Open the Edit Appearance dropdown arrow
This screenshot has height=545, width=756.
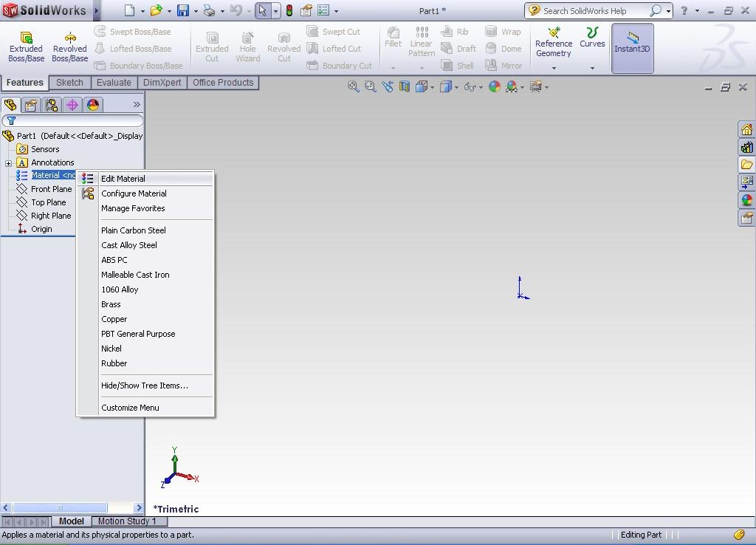(x=522, y=86)
